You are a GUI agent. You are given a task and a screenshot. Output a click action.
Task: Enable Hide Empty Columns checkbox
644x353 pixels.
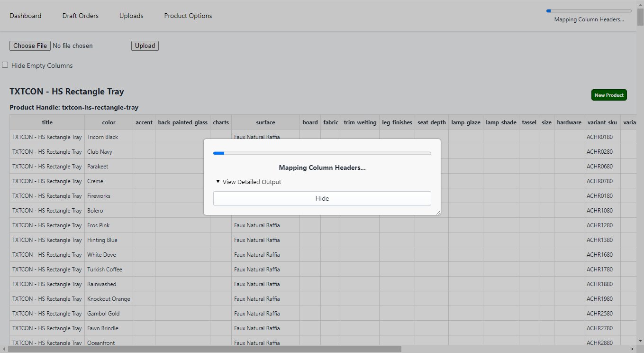[5, 65]
